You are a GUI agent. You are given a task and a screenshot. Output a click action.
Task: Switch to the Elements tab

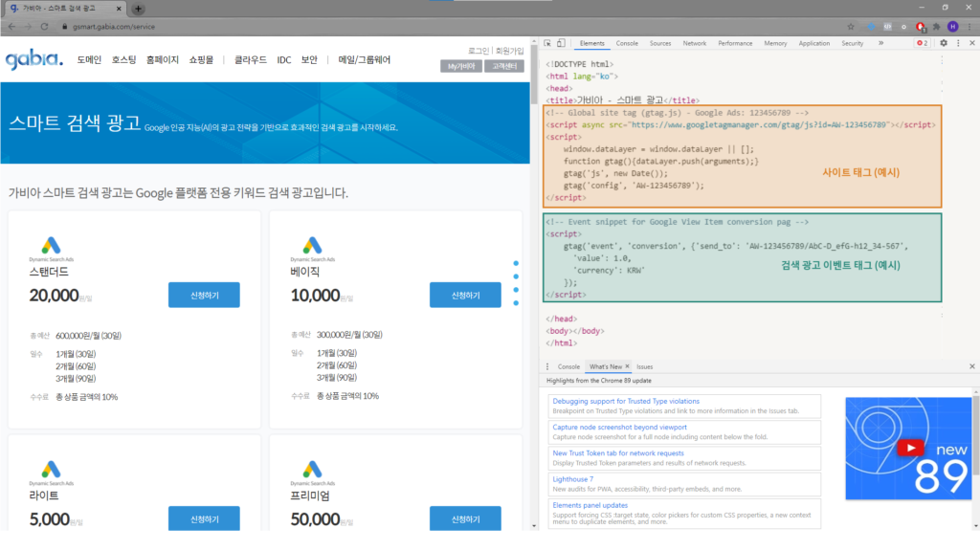591,43
